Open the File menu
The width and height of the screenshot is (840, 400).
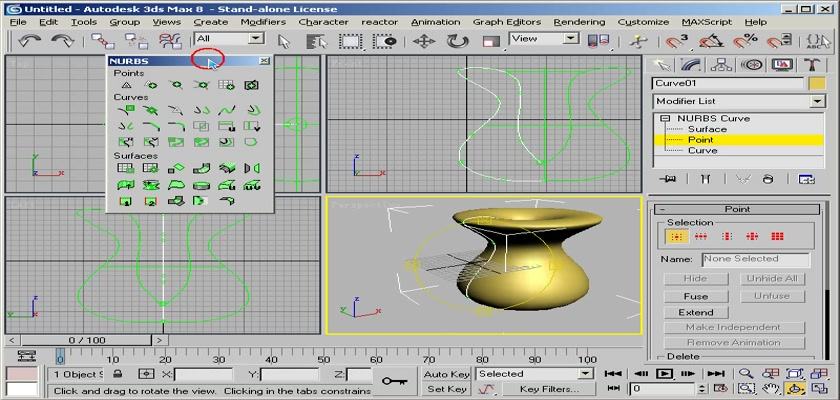pyautogui.click(x=18, y=22)
